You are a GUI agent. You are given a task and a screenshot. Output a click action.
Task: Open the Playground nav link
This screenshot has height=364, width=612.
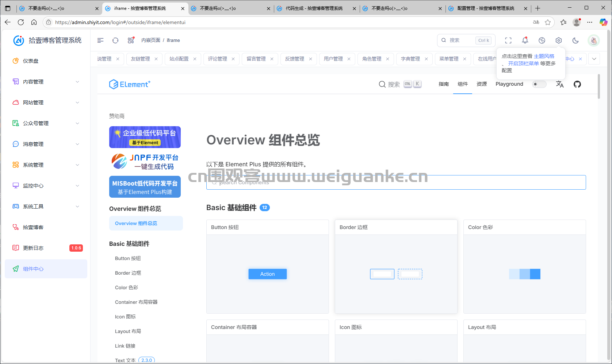click(509, 84)
